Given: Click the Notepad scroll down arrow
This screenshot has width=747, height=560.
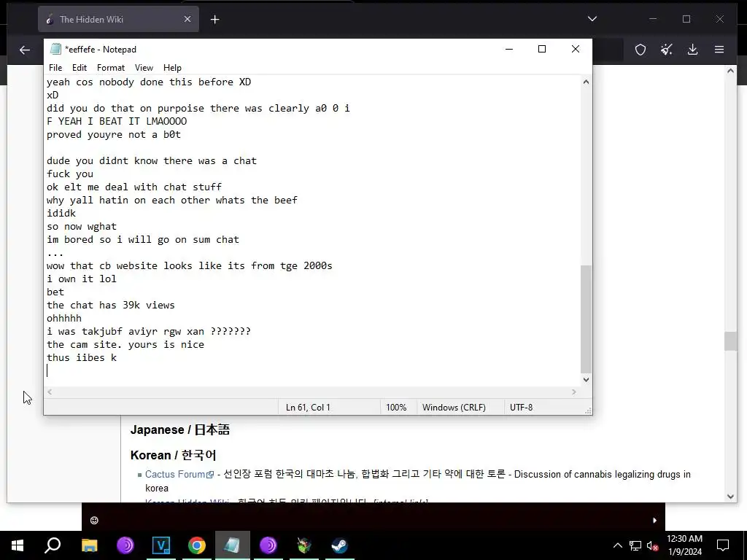Looking at the screenshot, I should pyautogui.click(x=586, y=379).
